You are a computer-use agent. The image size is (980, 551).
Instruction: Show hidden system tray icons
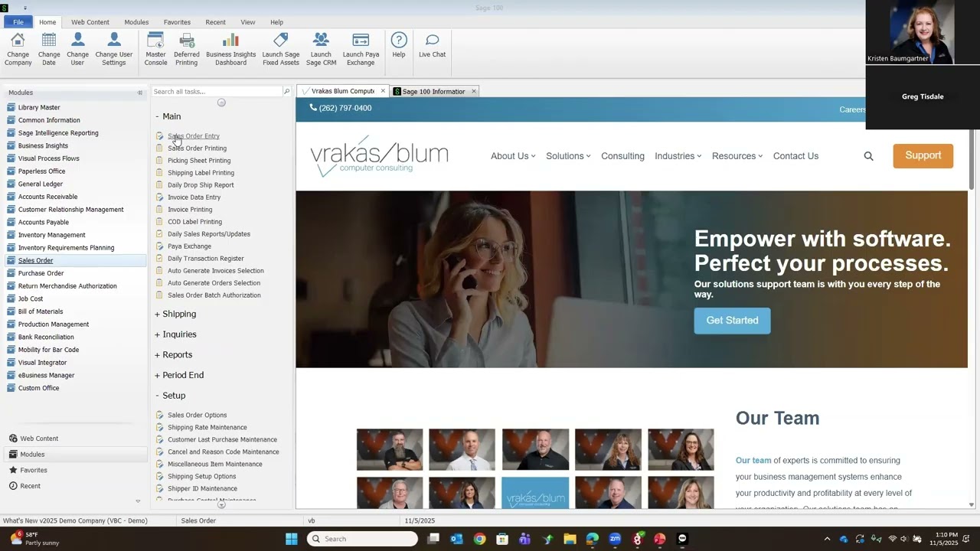pos(827,539)
